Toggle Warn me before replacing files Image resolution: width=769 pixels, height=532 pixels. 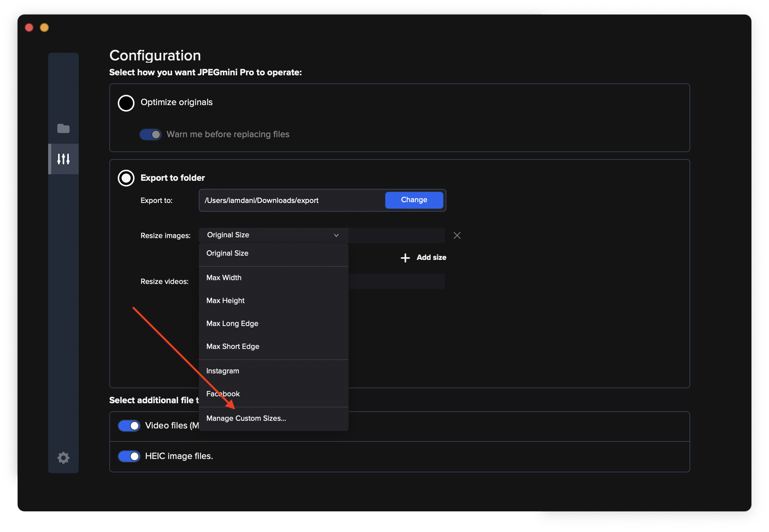coord(151,135)
